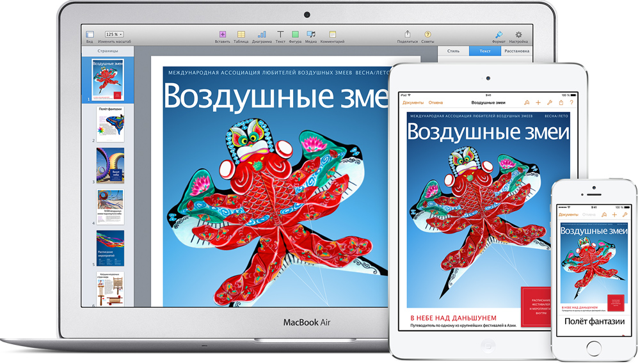This screenshot has width=638, height=364.
Task: Click the Фигура (Shape) icon in Mac toolbar
Action: pos(295,35)
